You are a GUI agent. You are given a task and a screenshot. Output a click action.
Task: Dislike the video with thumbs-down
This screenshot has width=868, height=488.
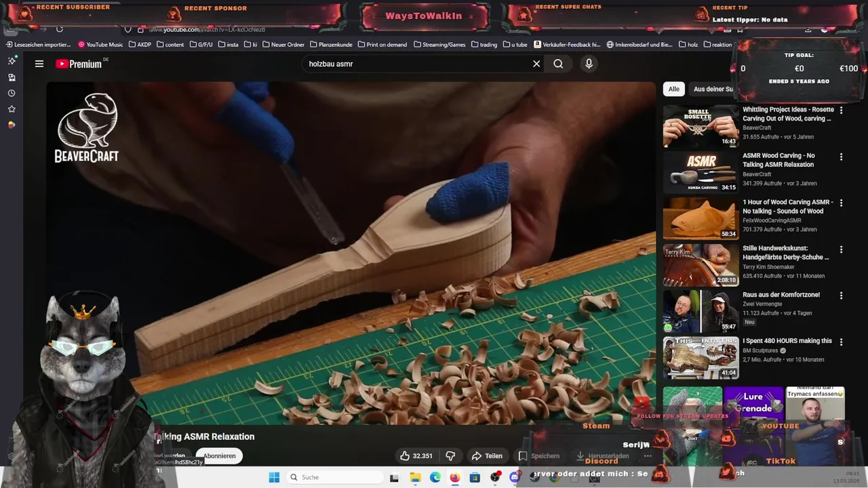(450, 456)
